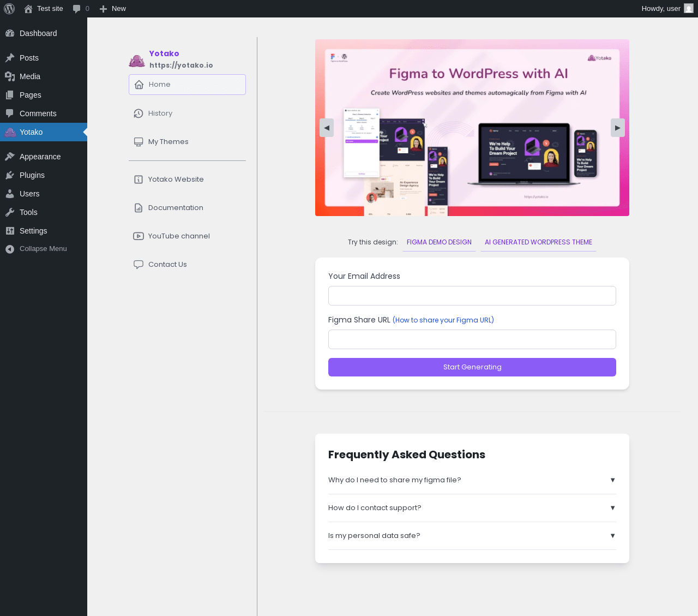Click the Collapse Menu arrow icon
Viewport: 698px width, 616px height.
pos(10,249)
